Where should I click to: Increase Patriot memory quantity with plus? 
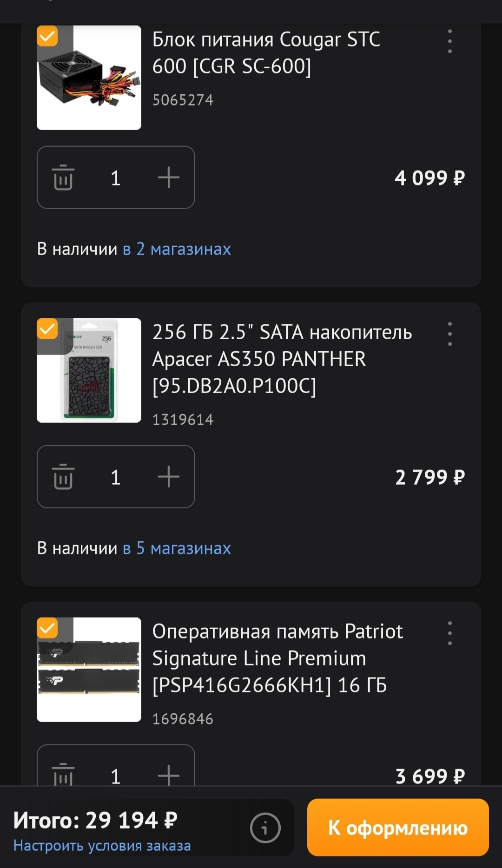pos(168,775)
